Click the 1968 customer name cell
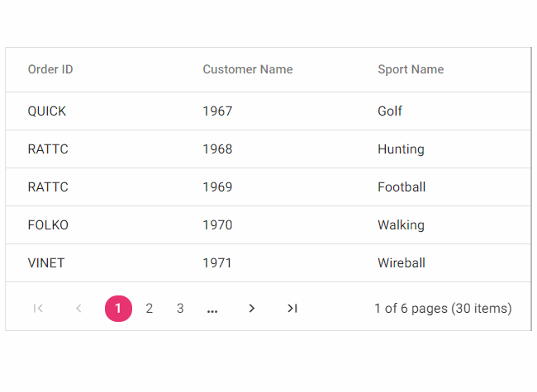 217,149
